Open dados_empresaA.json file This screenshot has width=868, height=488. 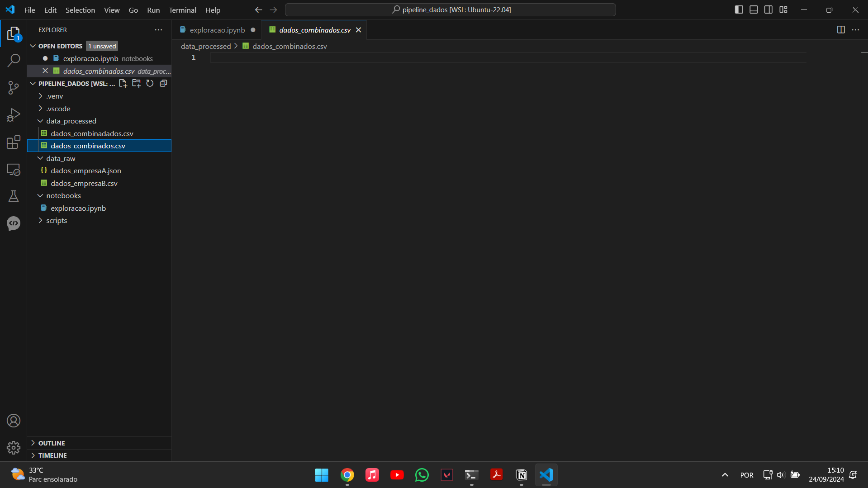[86, 171]
